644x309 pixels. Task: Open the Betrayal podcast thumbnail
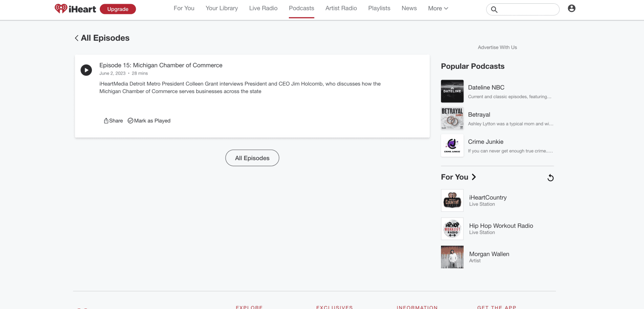[x=452, y=119]
